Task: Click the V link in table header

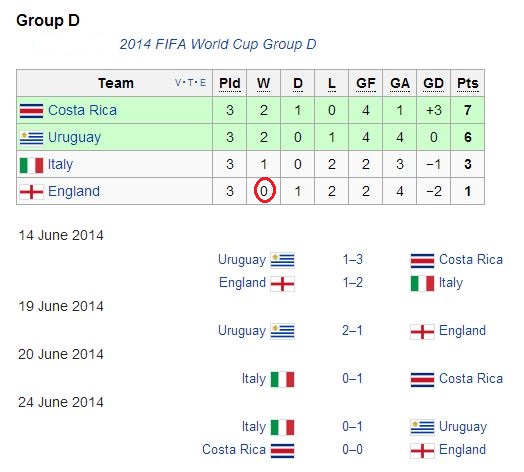Action: pos(178,83)
